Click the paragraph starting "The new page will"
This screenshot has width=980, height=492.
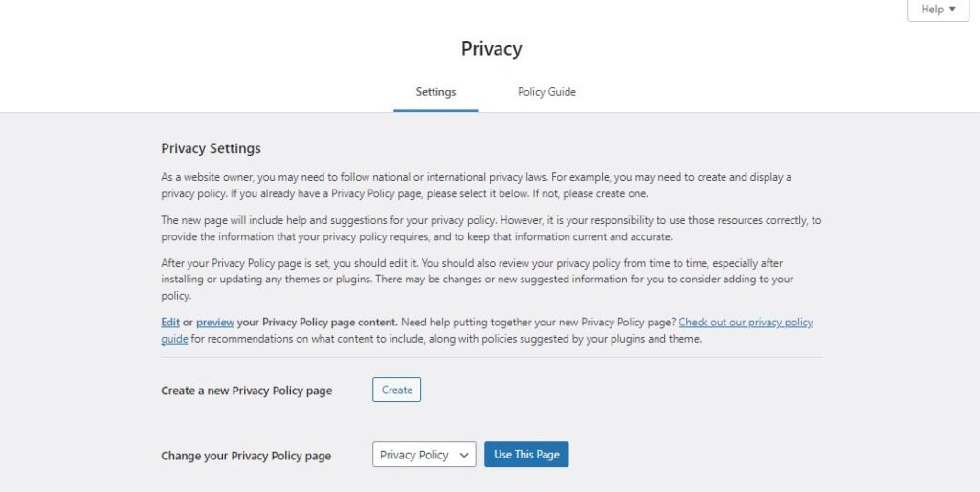[491, 229]
